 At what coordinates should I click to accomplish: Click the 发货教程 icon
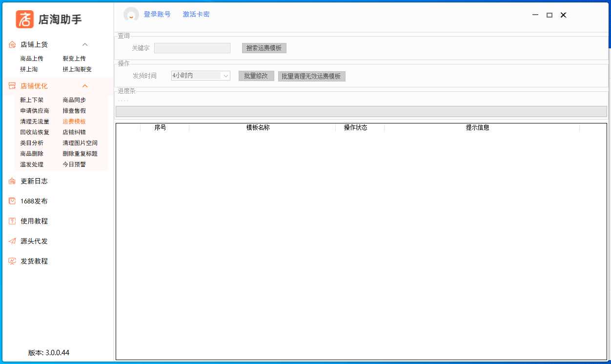click(x=12, y=261)
